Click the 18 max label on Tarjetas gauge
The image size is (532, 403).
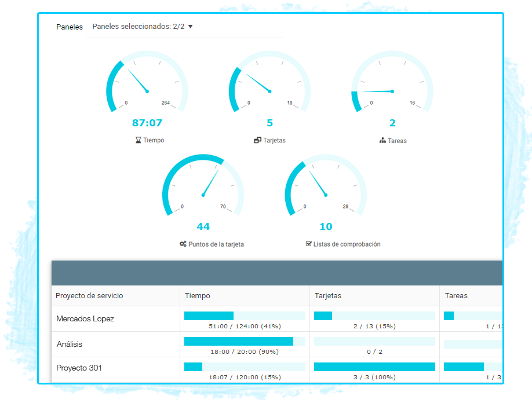(x=290, y=102)
